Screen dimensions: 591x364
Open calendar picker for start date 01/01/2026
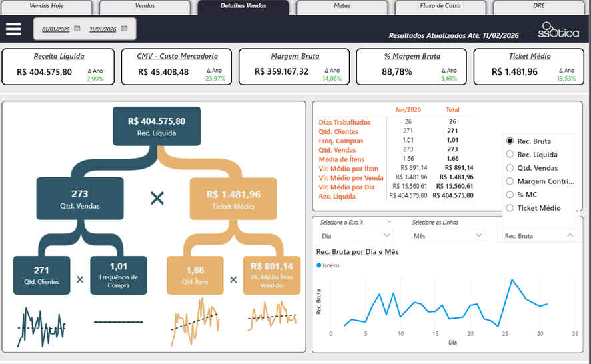tap(77, 29)
